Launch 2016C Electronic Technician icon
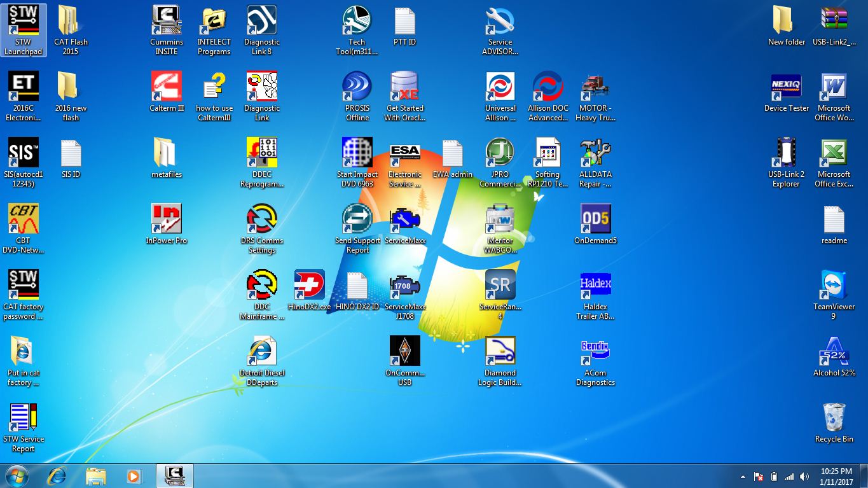This screenshot has height=488, width=868. pos(24,96)
